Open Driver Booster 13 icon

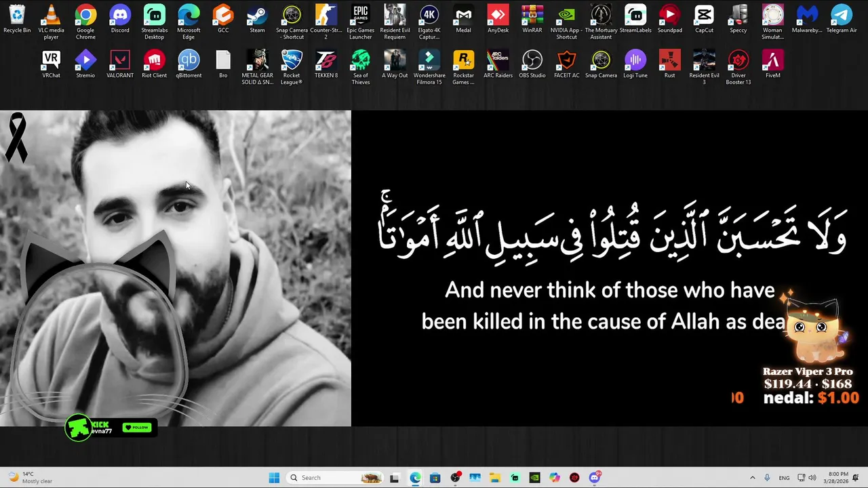(738, 67)
